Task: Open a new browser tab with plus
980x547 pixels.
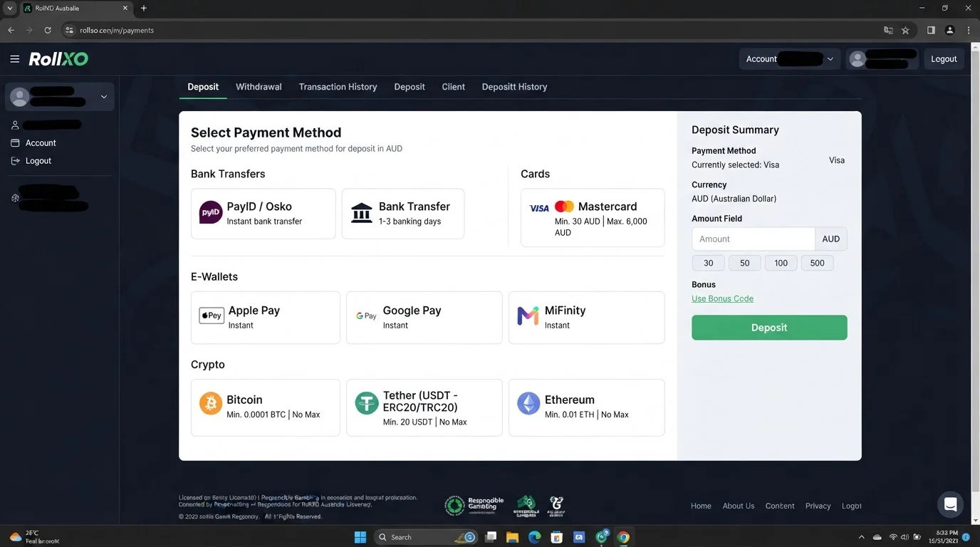Action: click(x=143, y=8)
